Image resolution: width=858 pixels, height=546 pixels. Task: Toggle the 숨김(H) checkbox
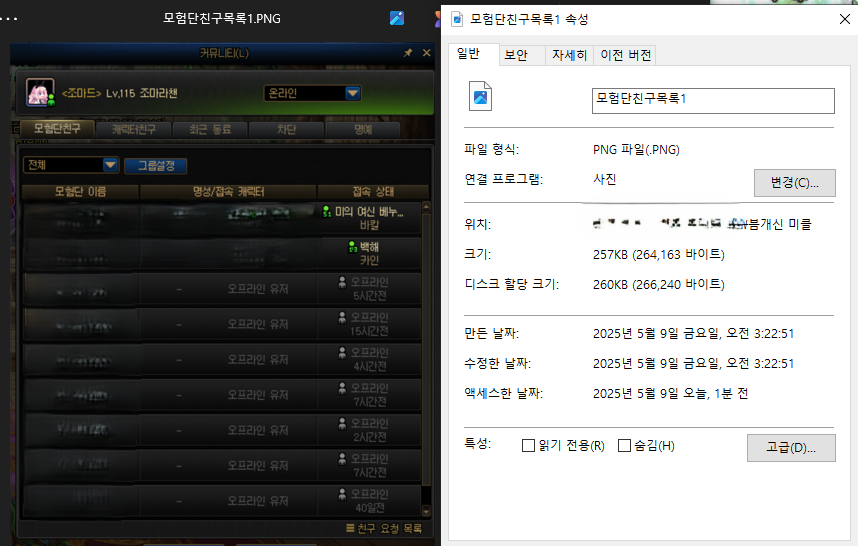(x=624, y=446)
